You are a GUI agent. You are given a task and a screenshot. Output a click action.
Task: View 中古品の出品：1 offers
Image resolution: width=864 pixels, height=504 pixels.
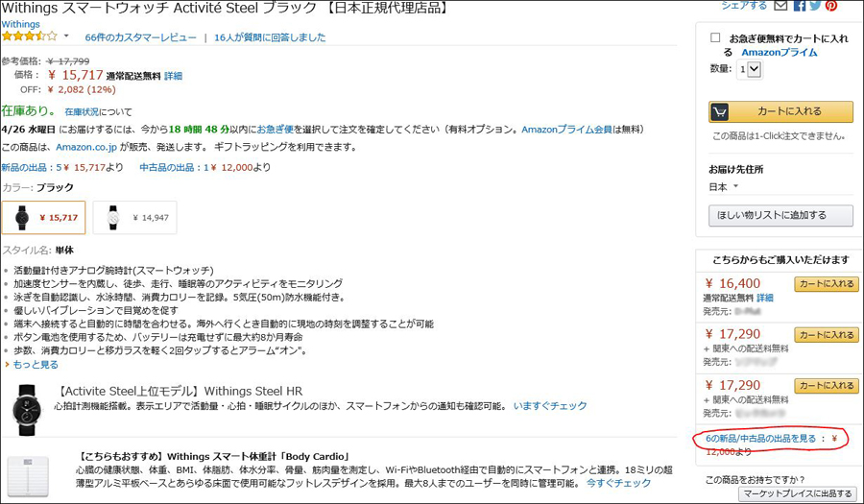tap(174, 167)
